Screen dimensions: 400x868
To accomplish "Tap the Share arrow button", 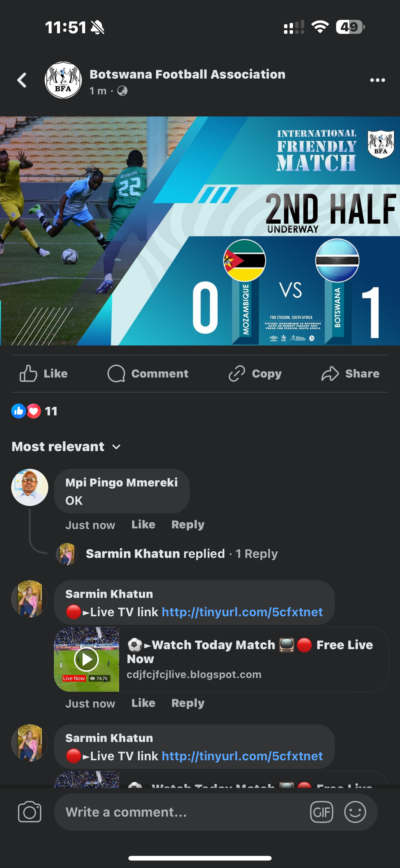I will pyautogui.click(x=350, y=373).
